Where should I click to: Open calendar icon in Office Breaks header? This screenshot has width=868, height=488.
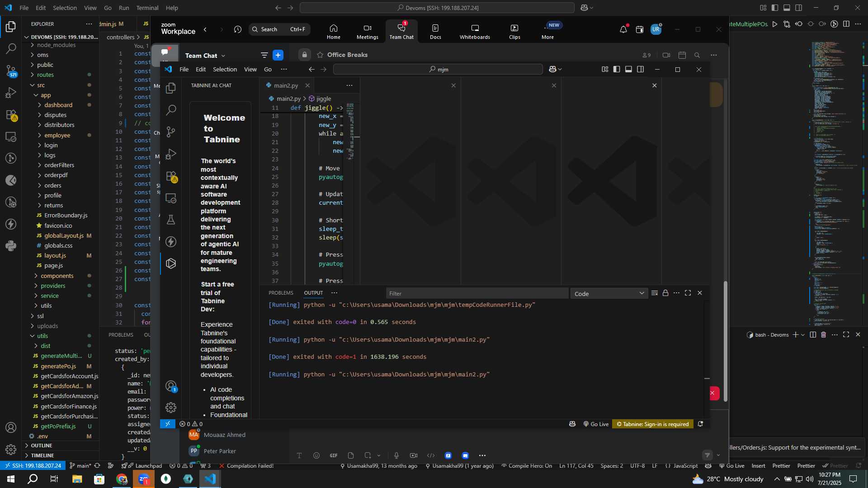click(x=682, y=55)
